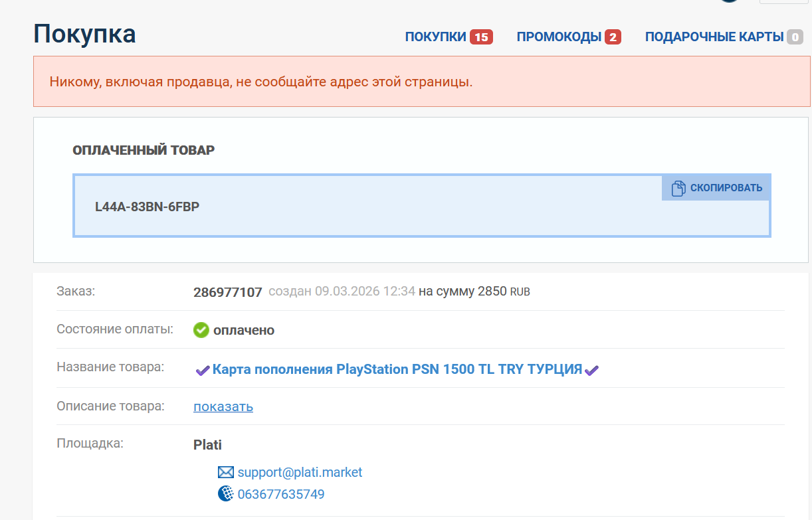The width and height of the screenshot is (812, 520).
Task: Expand the product description via показать
Action: pos(223,406)
